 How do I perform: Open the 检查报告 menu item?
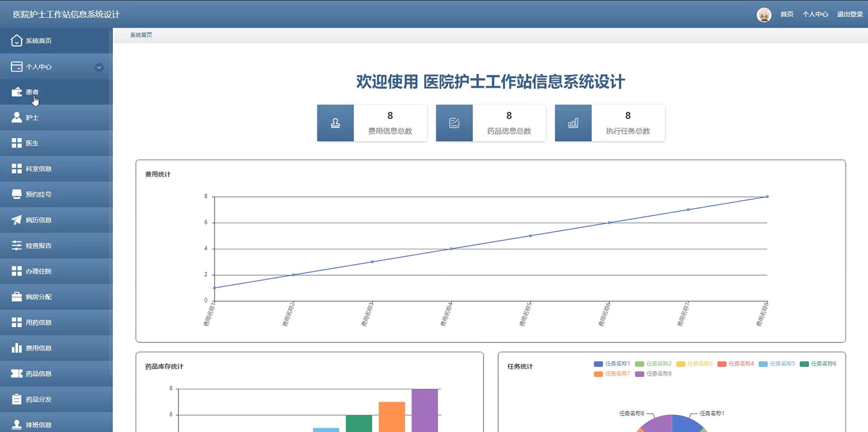pos(56,245)
